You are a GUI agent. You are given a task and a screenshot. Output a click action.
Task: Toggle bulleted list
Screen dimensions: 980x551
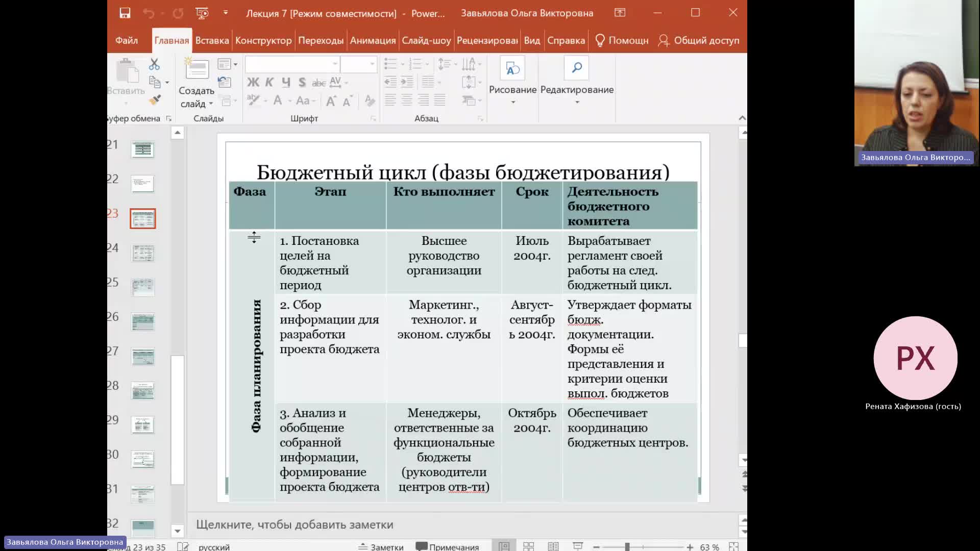(x=390, y=64)
